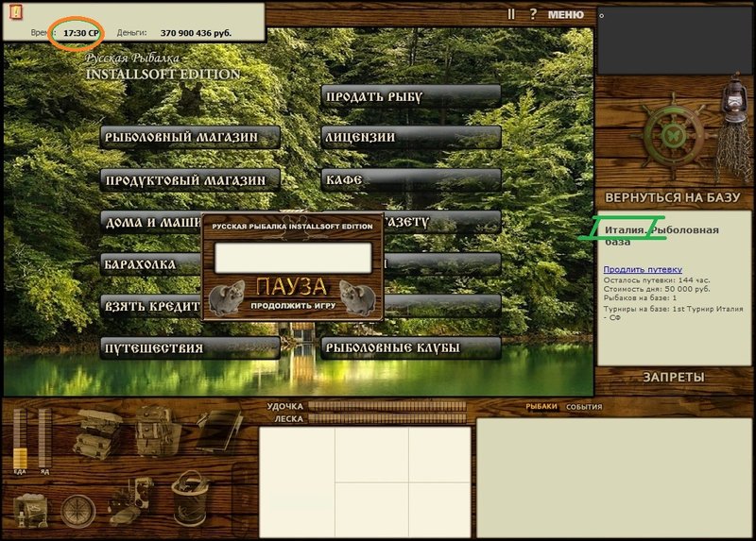Image resolution: width=756 pixels, height=541 pixels.
Task: Switch to the РЫБАКИ tab
Action: tap(541, 407)
